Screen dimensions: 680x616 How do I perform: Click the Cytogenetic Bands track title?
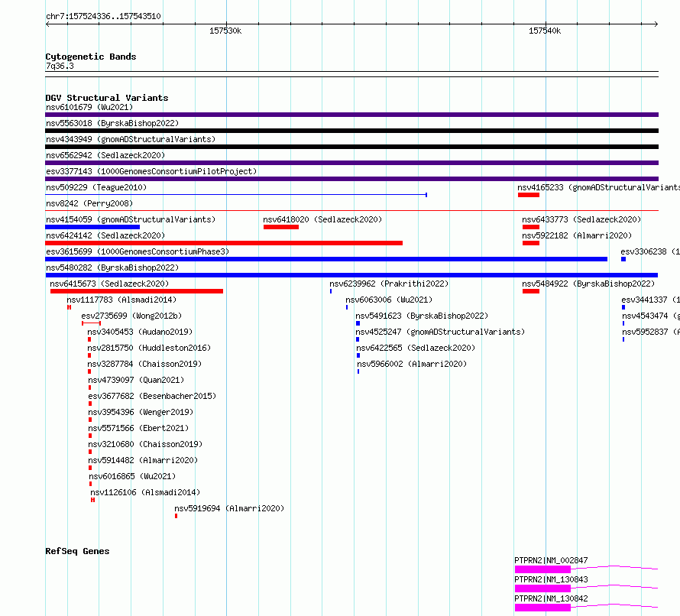(x=91, y=57)
